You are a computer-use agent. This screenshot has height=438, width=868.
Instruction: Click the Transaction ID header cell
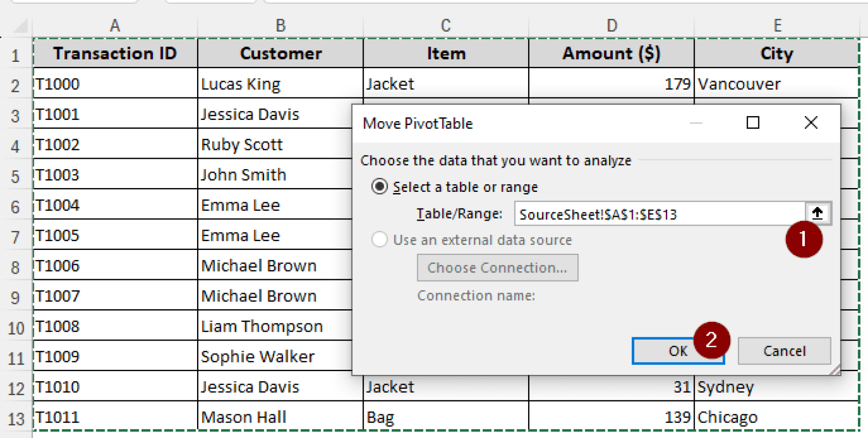pyautogui.click(x=115, y=53)
